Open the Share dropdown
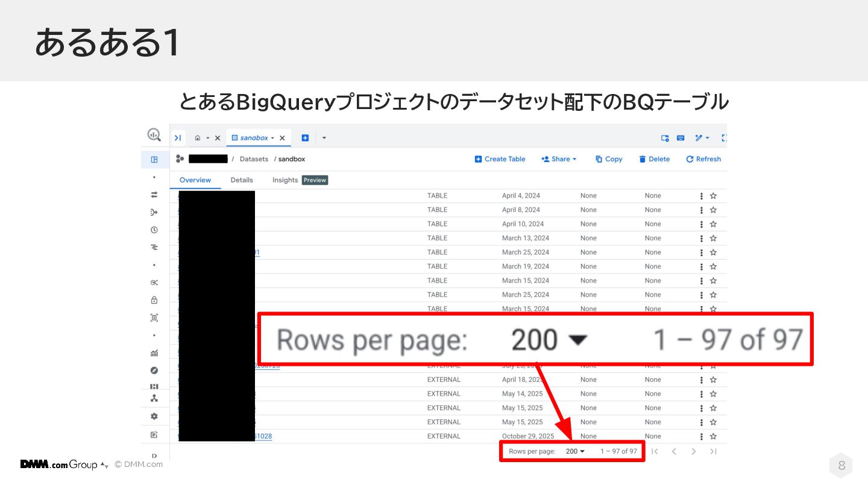 559,159
